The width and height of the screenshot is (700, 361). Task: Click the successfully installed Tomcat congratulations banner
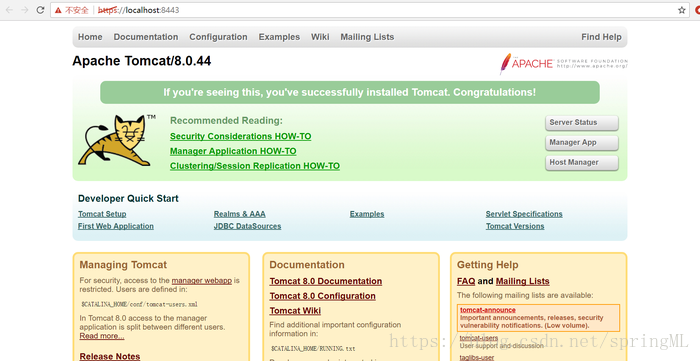point(350,92)
